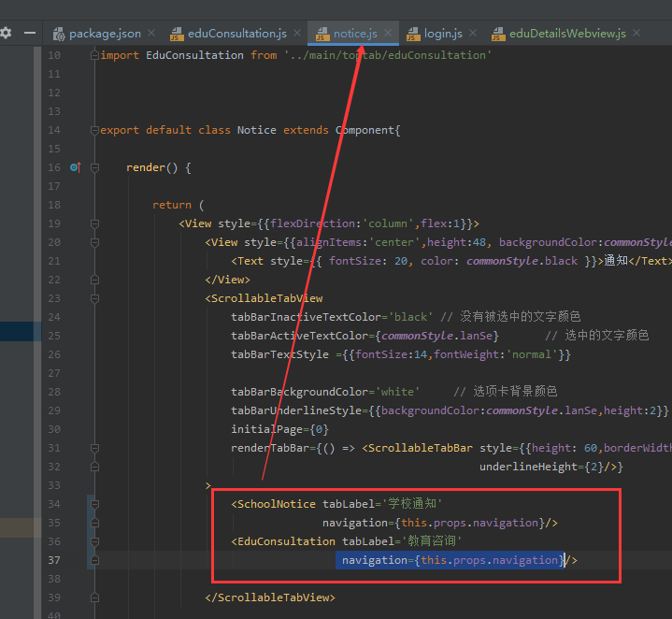Close the notice.js tab
Image resolution: width=672 pixels, height=619 pixels.
coord(388,33)
